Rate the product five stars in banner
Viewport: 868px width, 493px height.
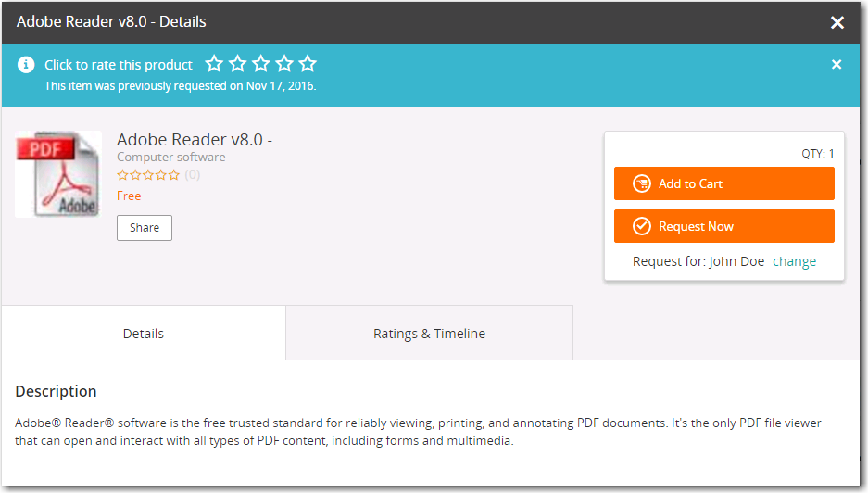click(308, 64)
